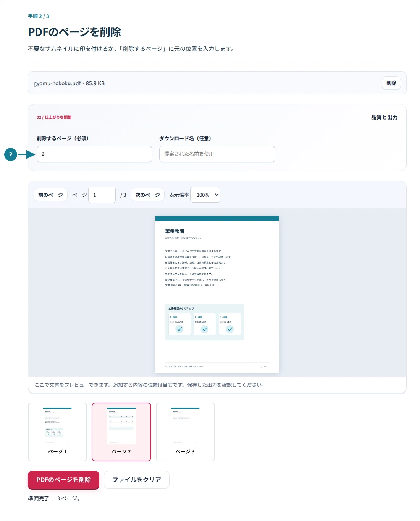Click the red PDFのページを削除 button

(x=63, y=480)
